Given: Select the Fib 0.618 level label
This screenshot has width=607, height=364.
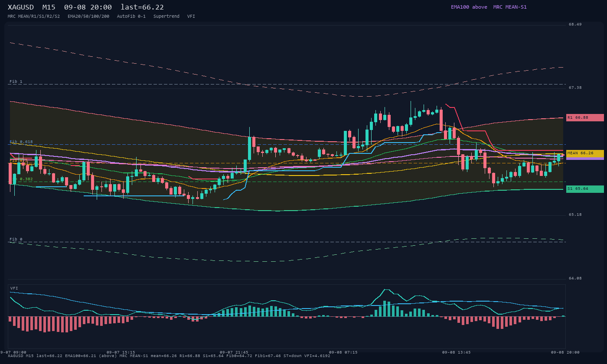Looking at the screenshot, I should coord(21,142).
